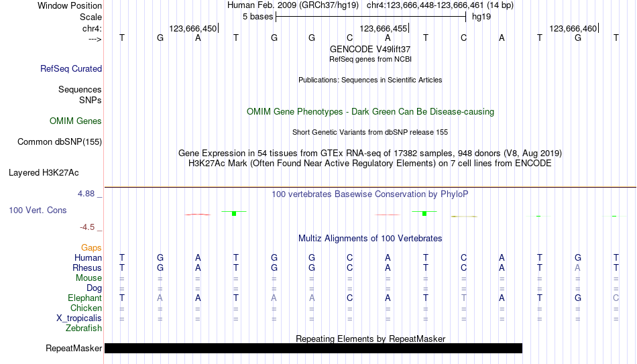
Task: Select the Dog species label
Action: click(95, 288)
